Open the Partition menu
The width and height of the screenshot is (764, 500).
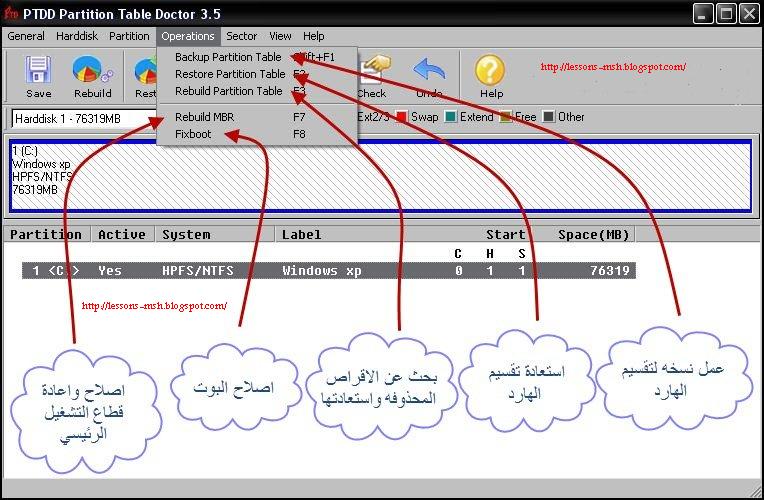point(129,36)
